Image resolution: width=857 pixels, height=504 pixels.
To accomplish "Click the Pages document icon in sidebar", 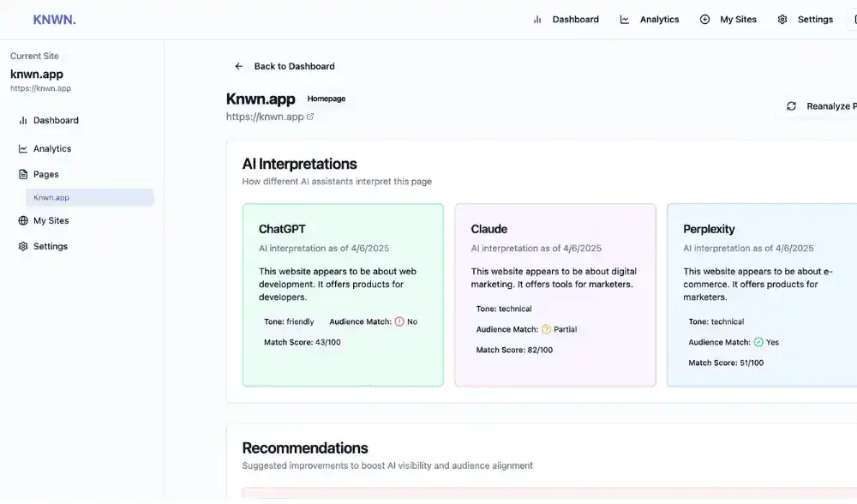I will (x=23, y=174).
